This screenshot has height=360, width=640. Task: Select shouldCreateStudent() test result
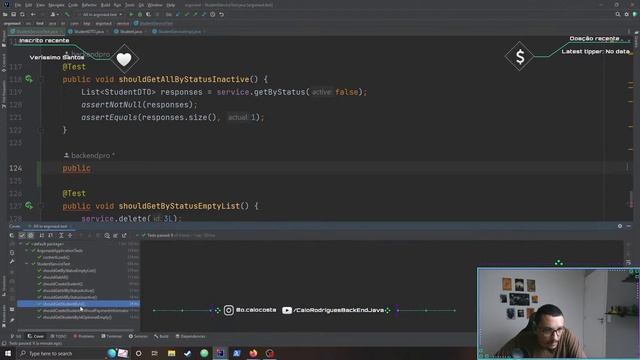(62, 284)
